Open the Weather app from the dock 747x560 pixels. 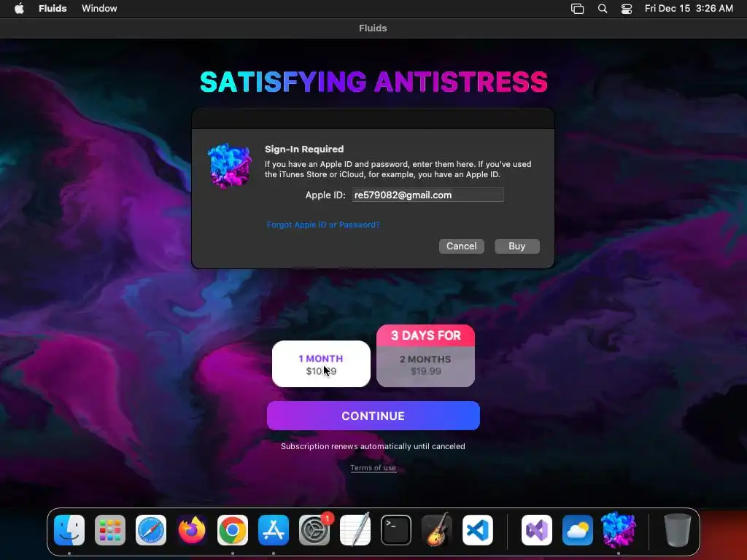pyautogui.click(x=578, y=530)
